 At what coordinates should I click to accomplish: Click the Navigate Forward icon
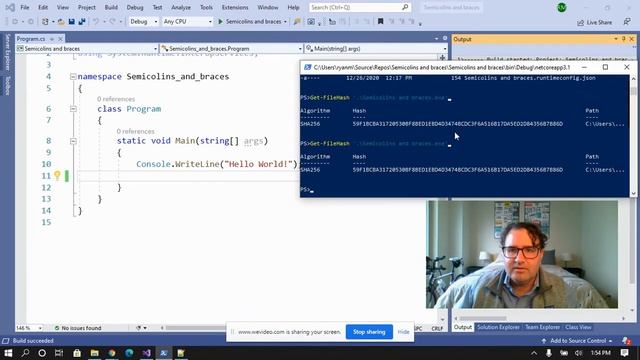point(30,22)
